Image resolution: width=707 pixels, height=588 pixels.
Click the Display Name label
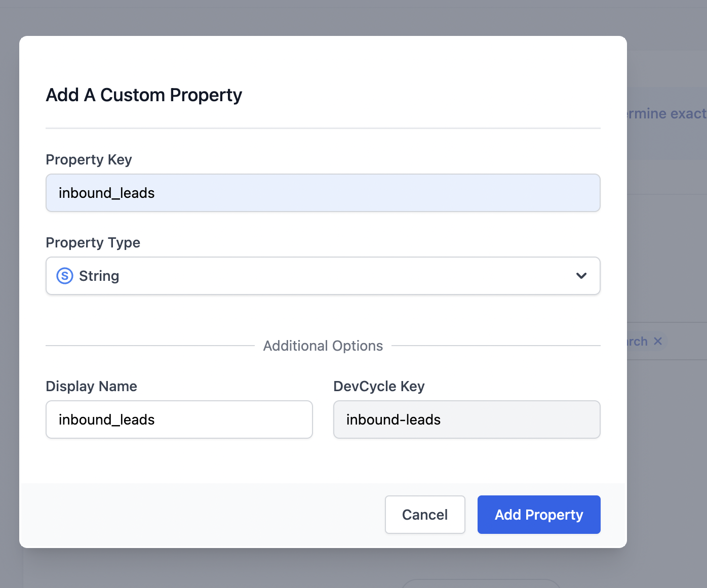(91, 386)
